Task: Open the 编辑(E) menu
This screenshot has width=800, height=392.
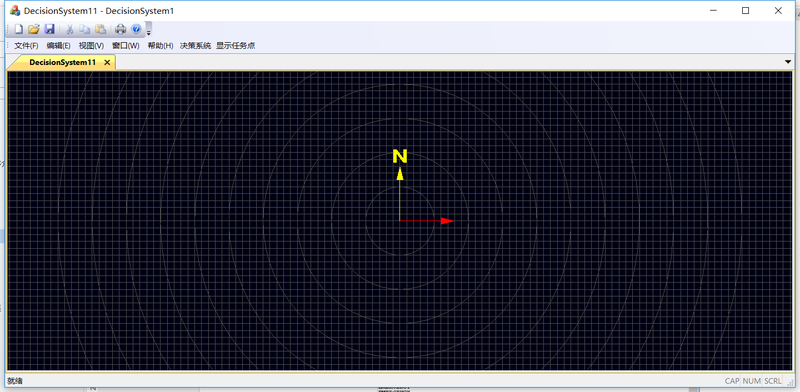Action: [x=59, y=45]
